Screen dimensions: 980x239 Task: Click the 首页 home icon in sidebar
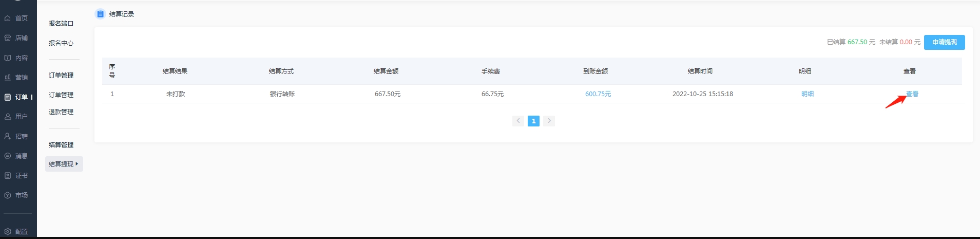[8, 19]
